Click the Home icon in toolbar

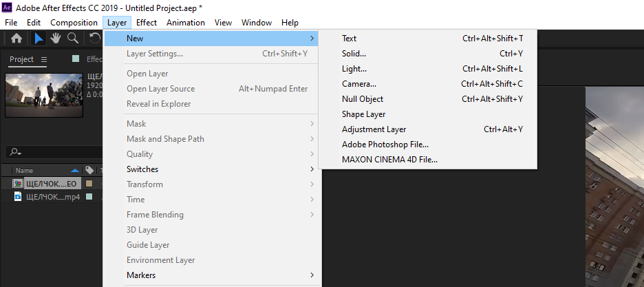pyautogui.click(x=17, y=38)
